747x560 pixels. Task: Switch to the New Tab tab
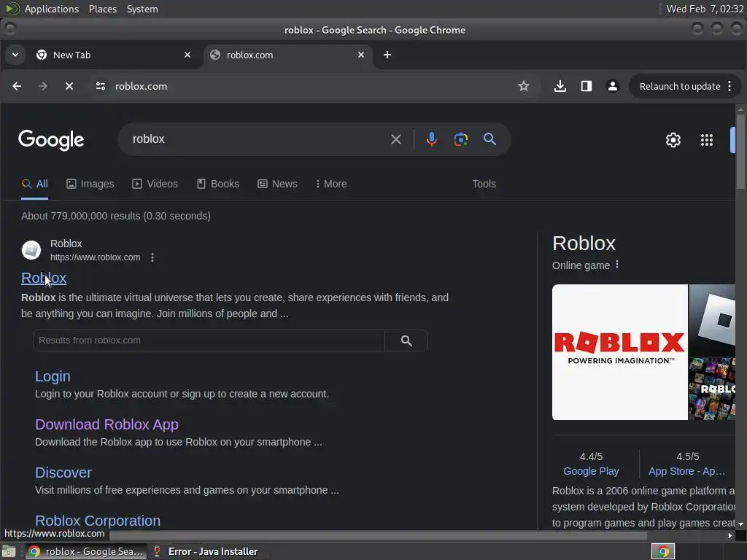coord(113,55)
